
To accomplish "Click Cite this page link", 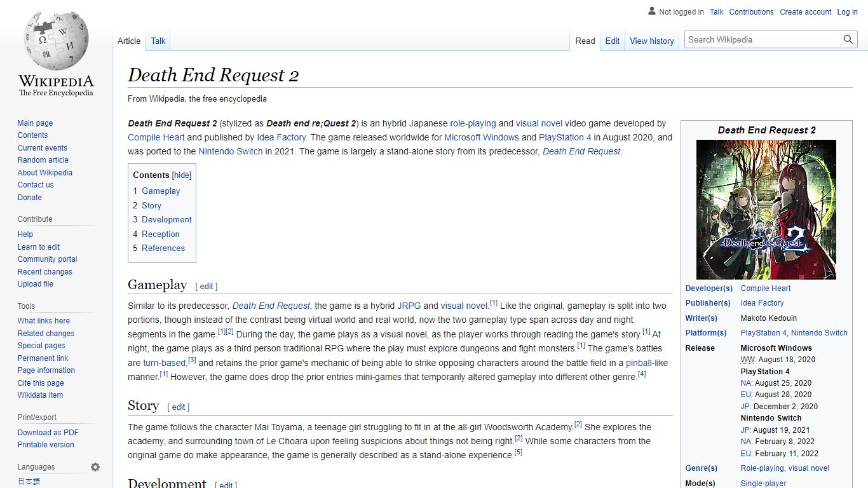I will click(41, 383).
